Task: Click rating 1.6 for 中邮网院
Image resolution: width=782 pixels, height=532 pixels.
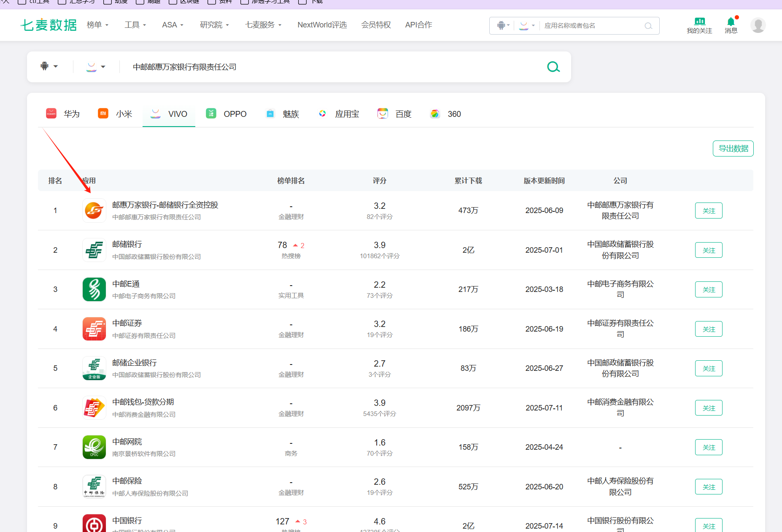Action: (380, 443)
